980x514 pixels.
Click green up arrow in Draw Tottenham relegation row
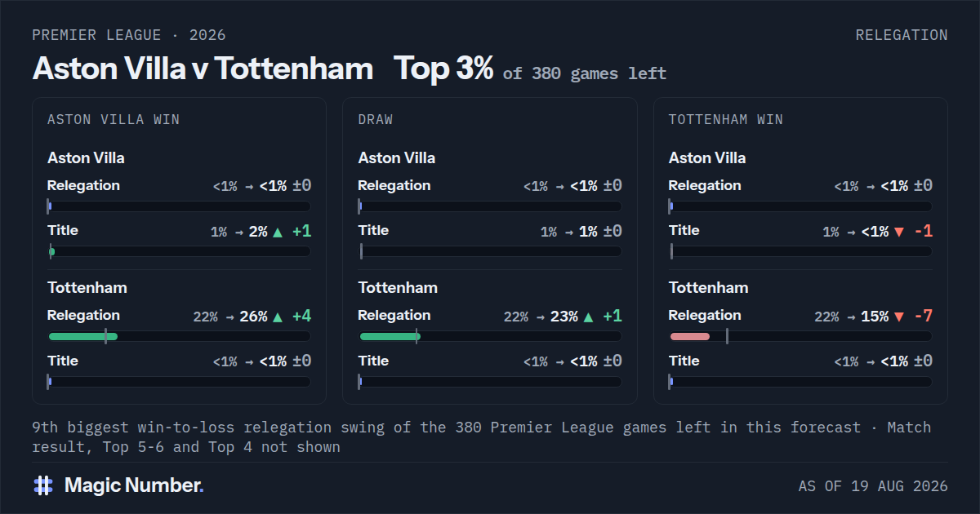click(x=588, y=317)
